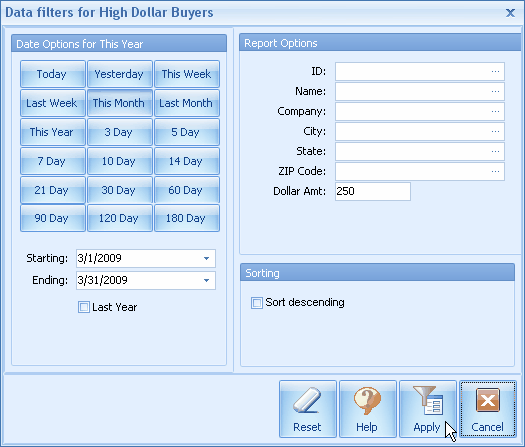The height and width of the screenshot is (447, 525).
Task: Choose the 30 Day date range
Action: (x=120, y=190)
